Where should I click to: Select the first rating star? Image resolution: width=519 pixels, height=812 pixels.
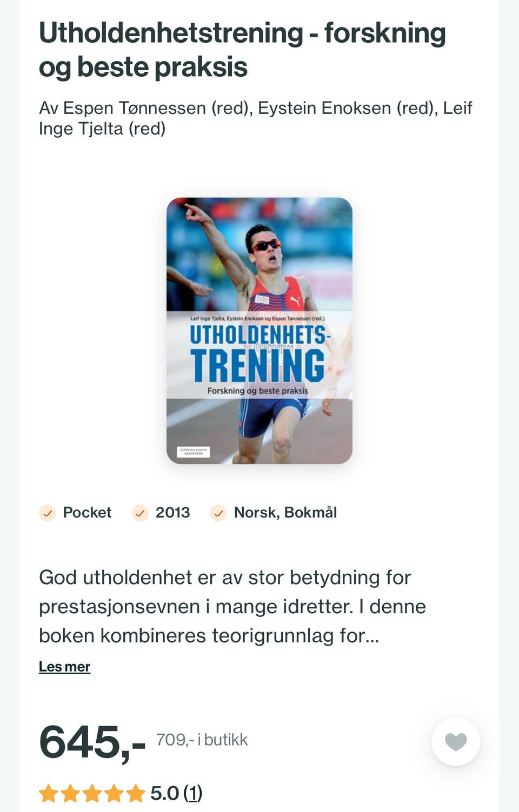[49, 794]
